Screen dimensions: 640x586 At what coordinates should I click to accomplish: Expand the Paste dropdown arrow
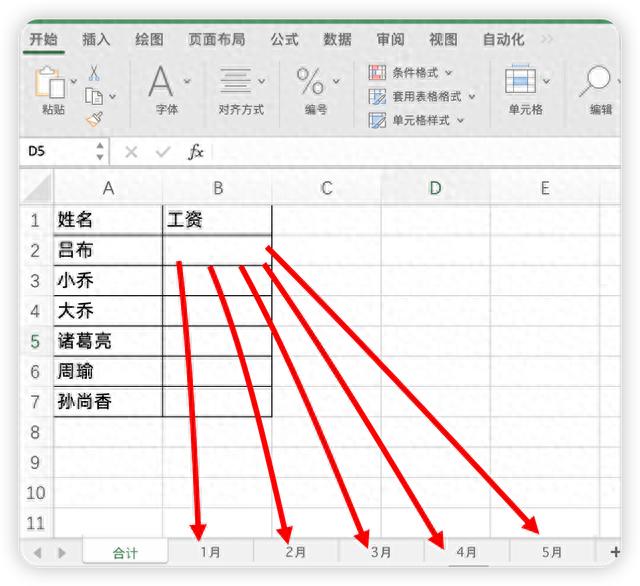point(74,81)
